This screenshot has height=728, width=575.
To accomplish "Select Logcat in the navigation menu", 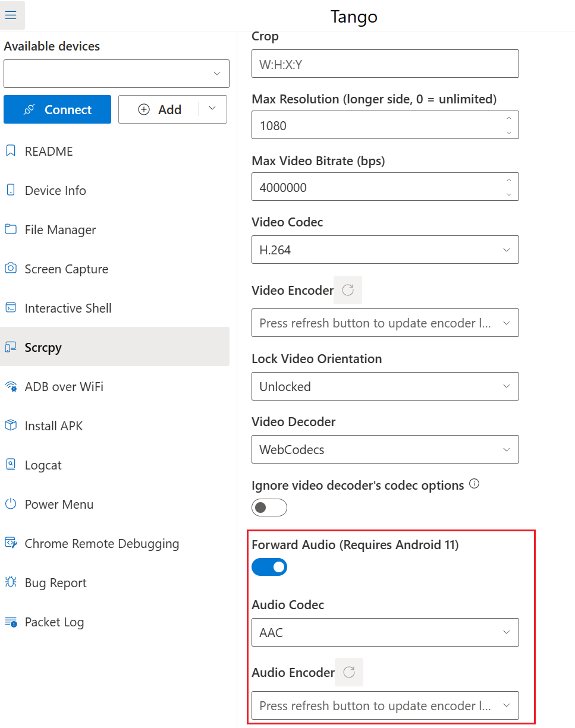I will click(43, 465).
